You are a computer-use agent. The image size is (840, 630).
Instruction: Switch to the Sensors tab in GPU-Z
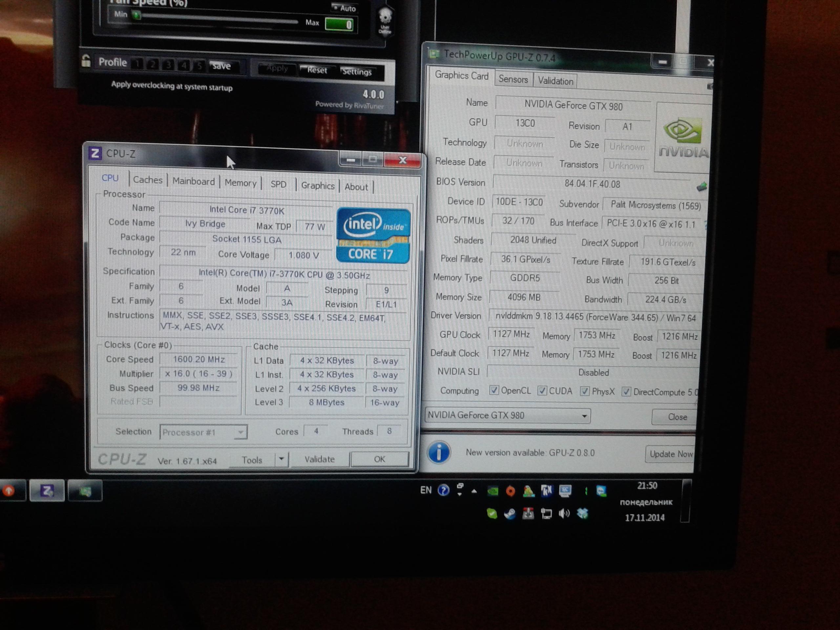513,79
